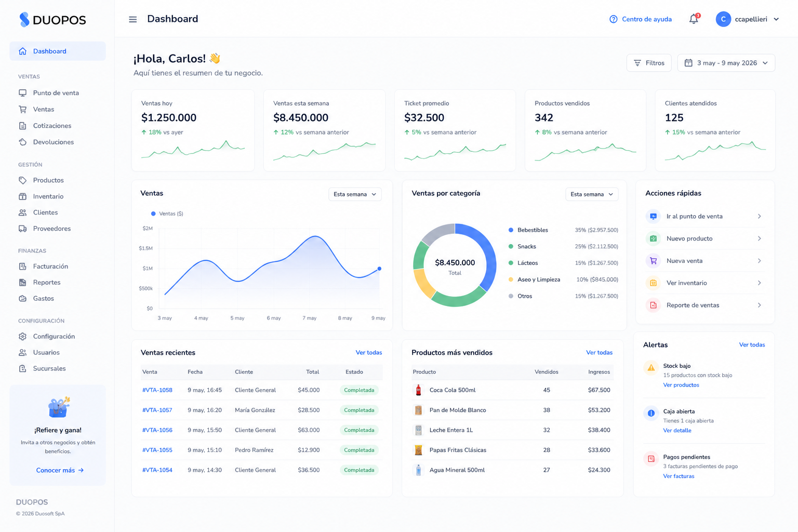Click the donut chart total $8.450.000
The image size is (798, 532).
(455, 263)
